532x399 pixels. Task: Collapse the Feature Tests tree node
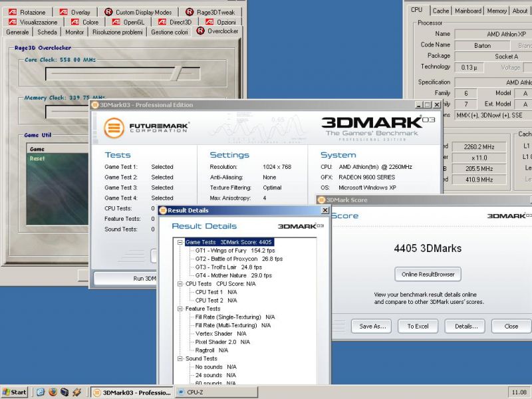180,309
